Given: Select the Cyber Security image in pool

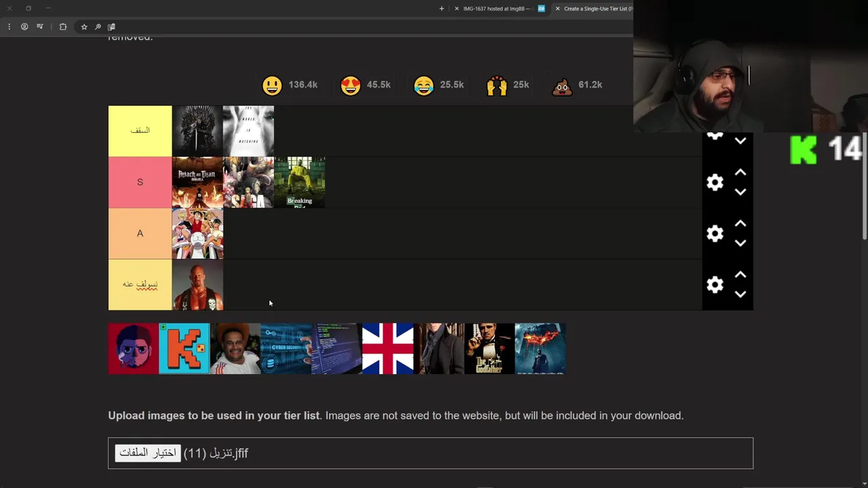Looking at the screenshot, I should [x=286, y=348].
